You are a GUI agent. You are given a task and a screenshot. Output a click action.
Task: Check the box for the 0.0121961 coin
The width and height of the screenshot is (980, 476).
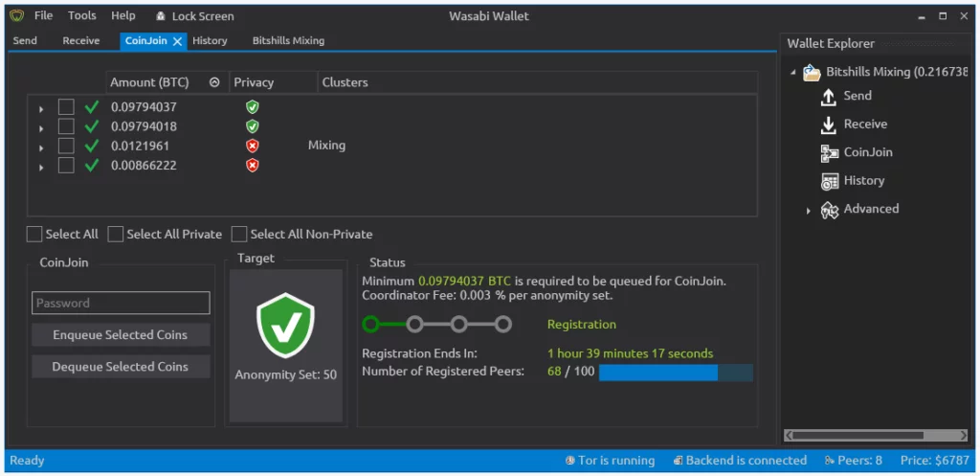[66, 146]
